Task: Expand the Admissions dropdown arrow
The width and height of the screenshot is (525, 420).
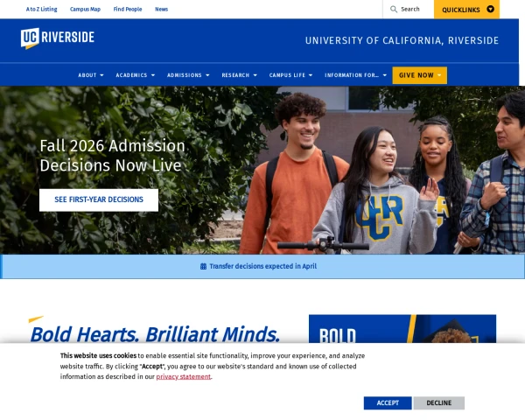Action: (x=207, y=75)
